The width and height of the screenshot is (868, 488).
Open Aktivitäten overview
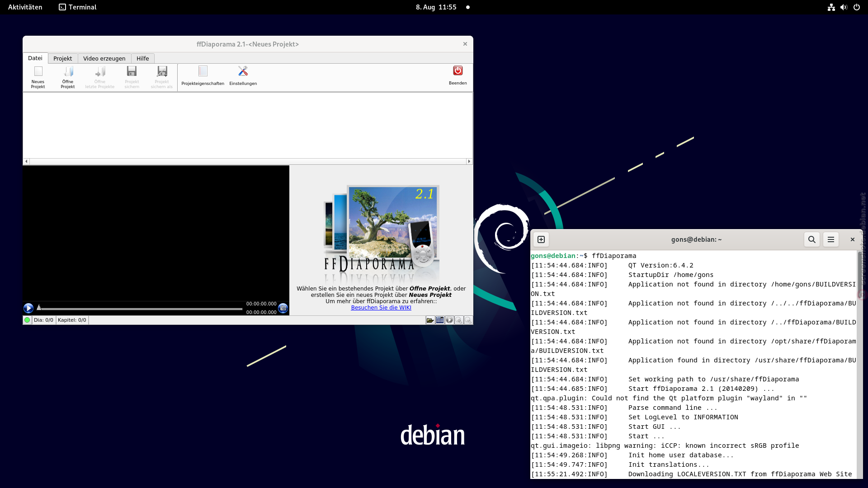point(25,7)
